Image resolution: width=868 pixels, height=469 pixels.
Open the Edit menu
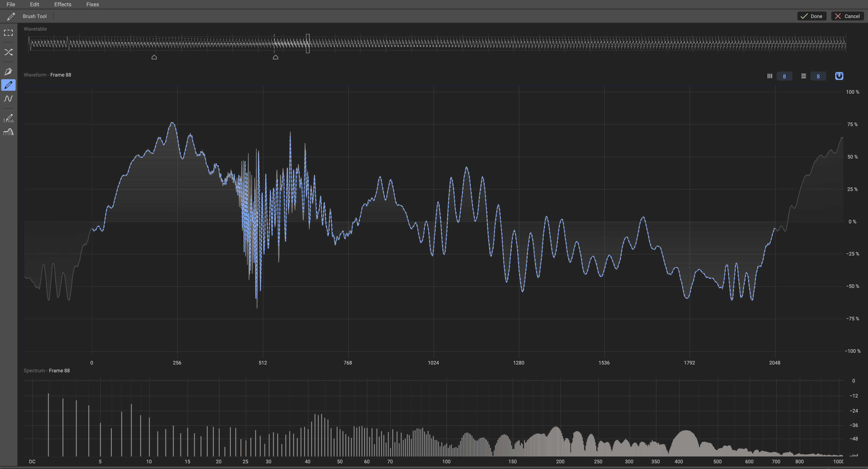coord(34,5)
